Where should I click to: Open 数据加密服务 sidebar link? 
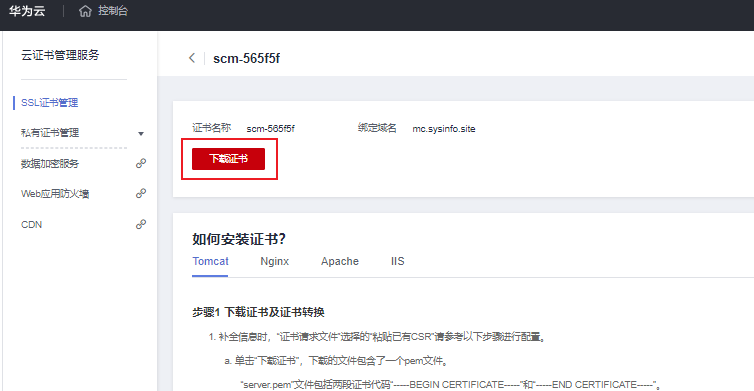(50, 164)
